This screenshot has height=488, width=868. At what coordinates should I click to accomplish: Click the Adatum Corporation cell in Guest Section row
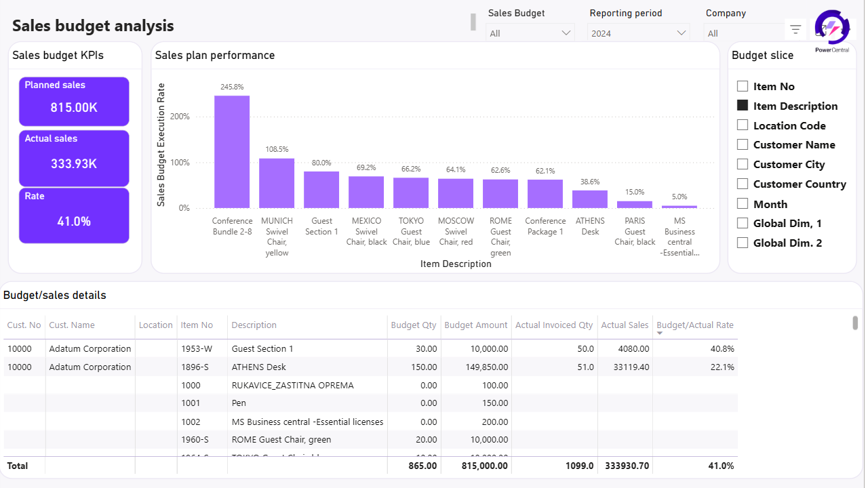(90, 348)
